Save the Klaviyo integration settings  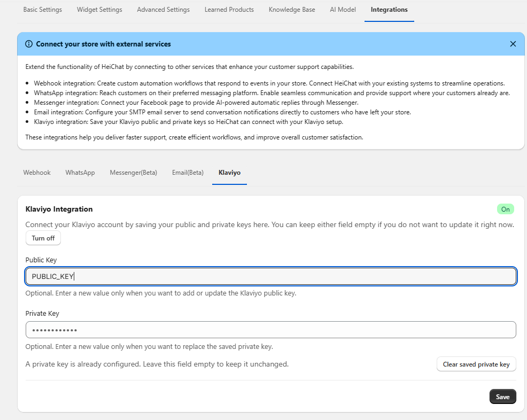[x=502, y=396]
